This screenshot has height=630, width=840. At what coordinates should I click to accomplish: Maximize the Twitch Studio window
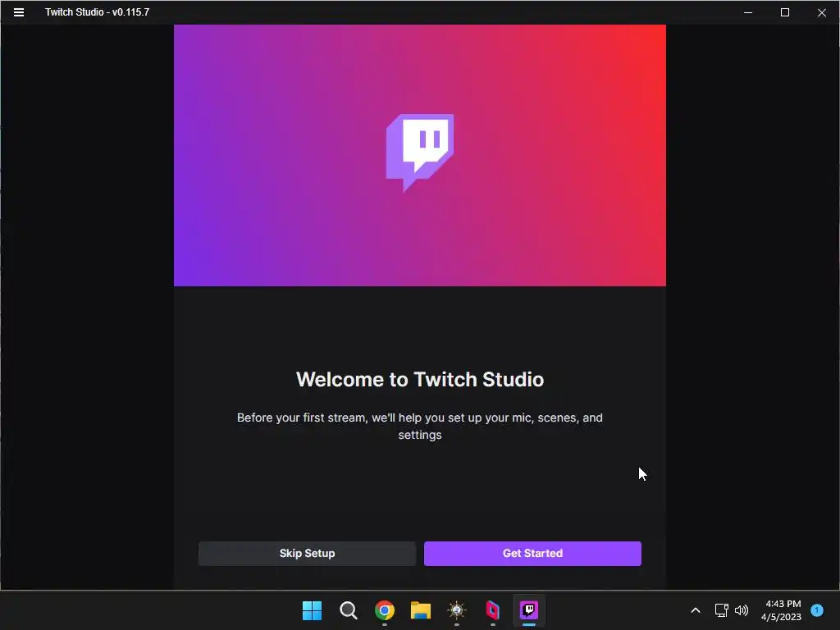coord(785,12)
